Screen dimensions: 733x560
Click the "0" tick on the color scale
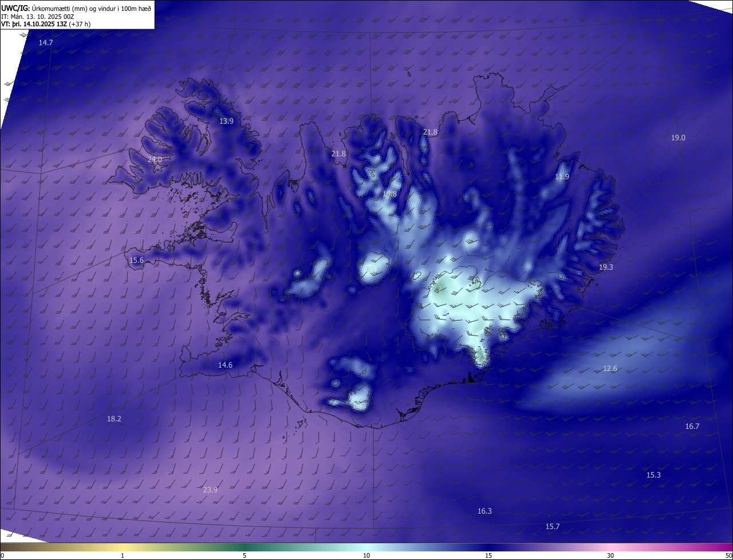click(x=2, y=555)
